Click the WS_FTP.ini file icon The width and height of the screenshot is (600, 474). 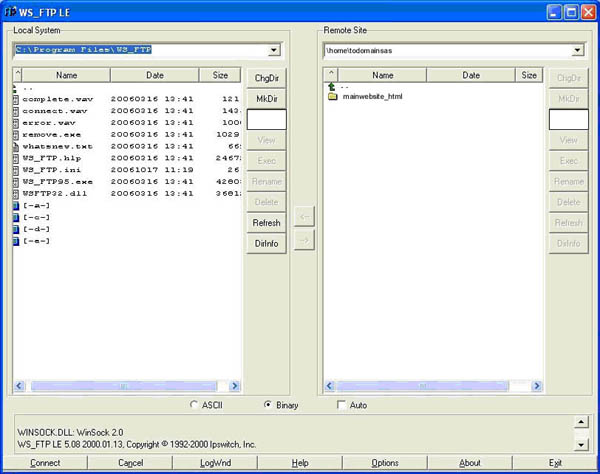[16, 170]
